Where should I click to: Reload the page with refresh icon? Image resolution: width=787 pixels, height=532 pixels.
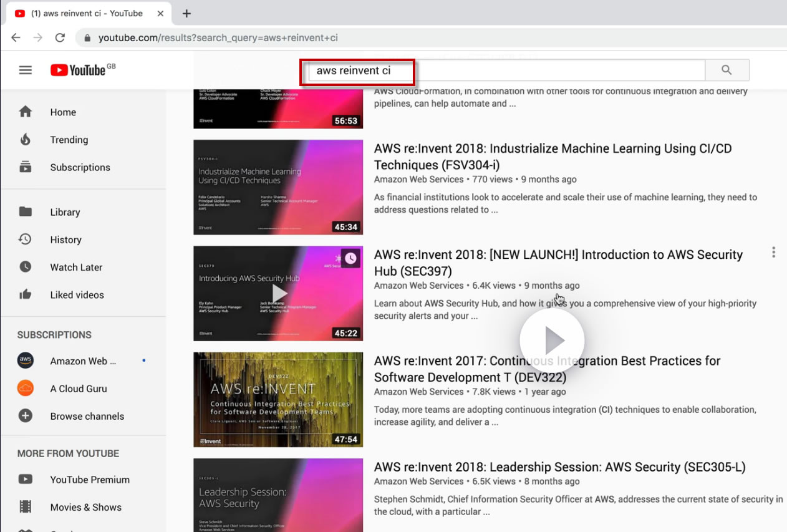60,37
